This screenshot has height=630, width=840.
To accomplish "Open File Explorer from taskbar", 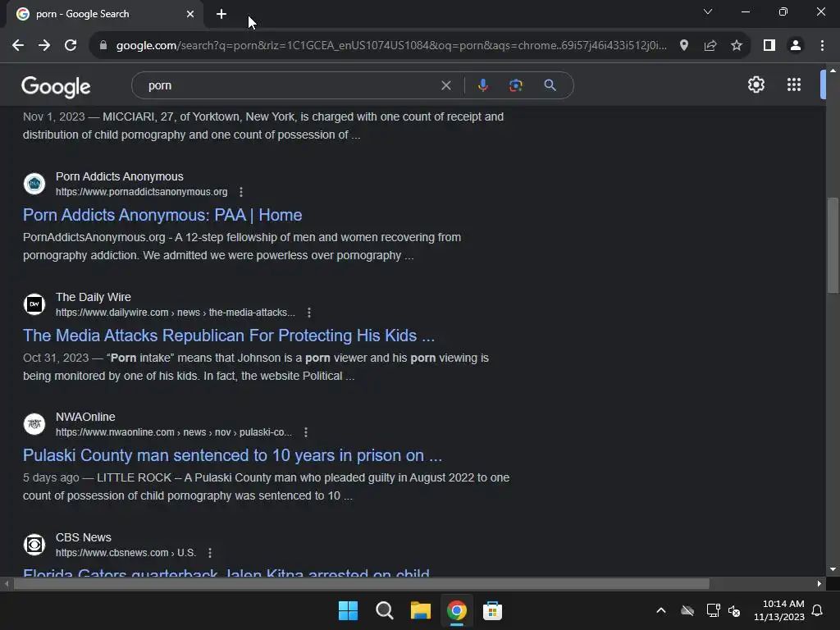I will pos(421,610).
